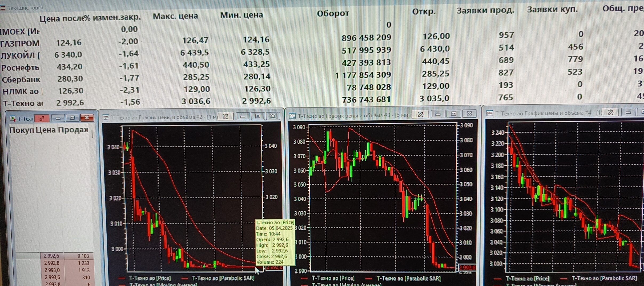Click the "Покуп" header in the order book
Screen dimensions: 644x286
[x=22, y=130]
